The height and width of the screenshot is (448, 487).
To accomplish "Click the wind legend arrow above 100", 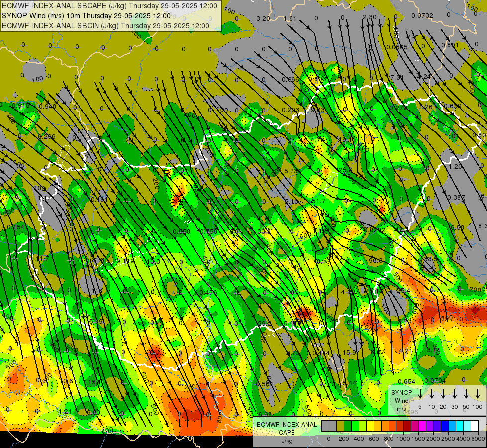I will tap(478, 394).
